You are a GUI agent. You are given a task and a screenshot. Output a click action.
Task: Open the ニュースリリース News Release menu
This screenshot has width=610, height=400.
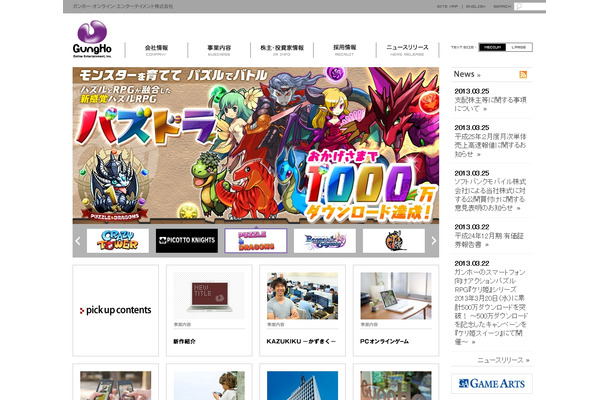[407, 50]
